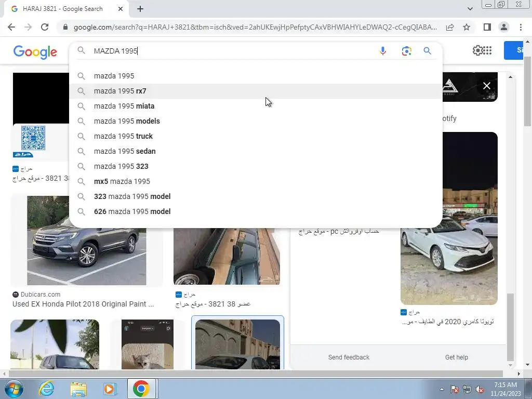Open the green car Haraj thumbnail
Viewport: 532px width, 399px height.
[x=227, y=256]
